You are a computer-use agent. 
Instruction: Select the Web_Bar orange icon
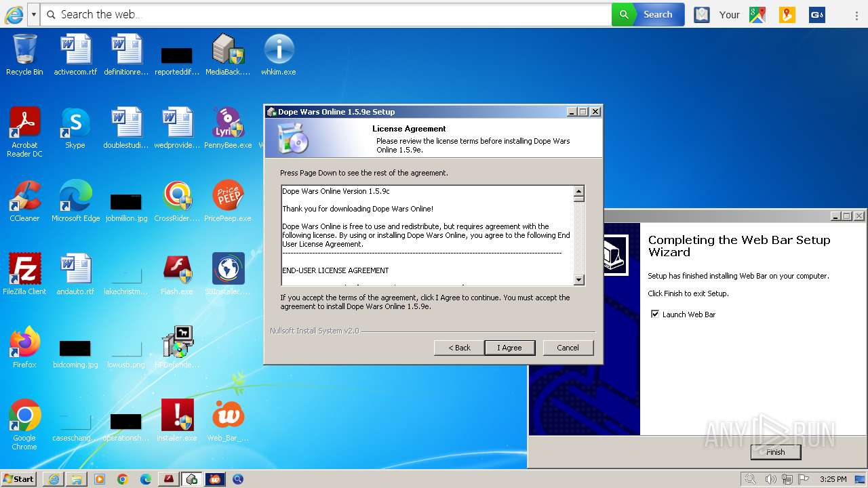pyautogui.click(x=228, y=415)
